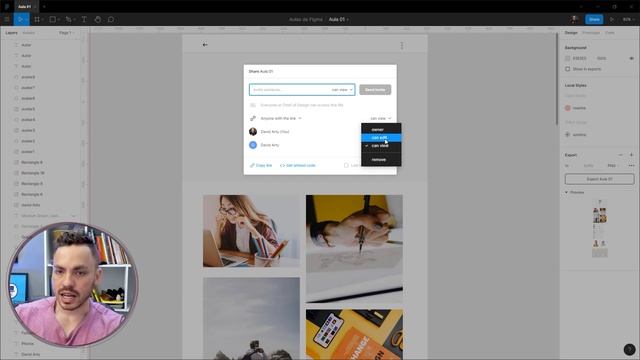Image resolution: width=640 pixels, height=360 pixels.
Task: Switch to the Prototype tab
Action: [591, 33]
